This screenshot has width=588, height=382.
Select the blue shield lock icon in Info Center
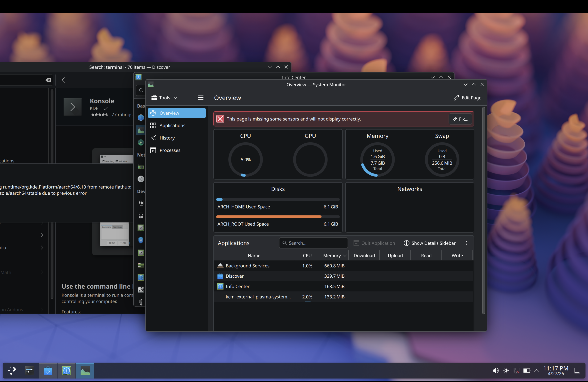(x=141, y=240)
